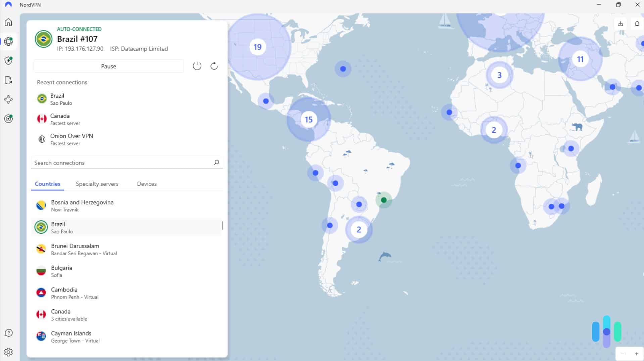Zoom in the map with plus button
The width and height of the screenshot is (644, 361).
(x=637, y=354)
